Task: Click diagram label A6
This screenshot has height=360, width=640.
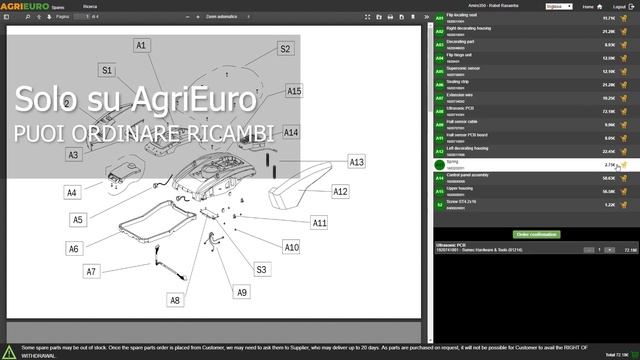Action: [74, 249]
